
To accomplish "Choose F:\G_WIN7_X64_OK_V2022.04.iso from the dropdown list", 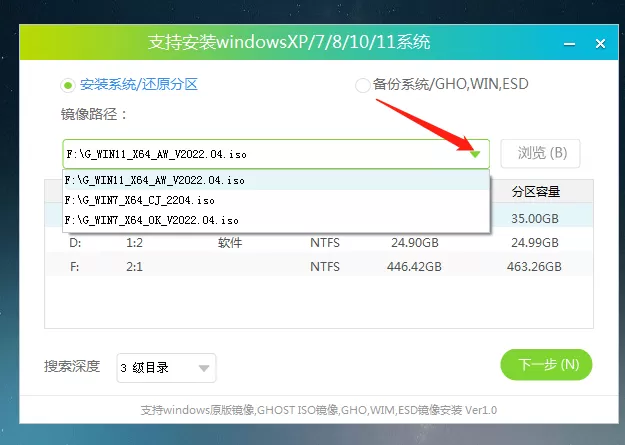I will (x=276, y=220).
